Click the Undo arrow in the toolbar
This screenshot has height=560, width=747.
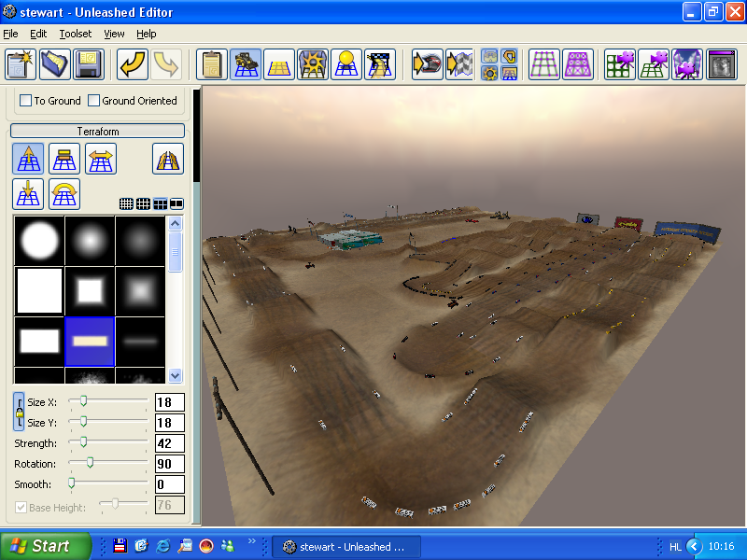pos(133,64)
